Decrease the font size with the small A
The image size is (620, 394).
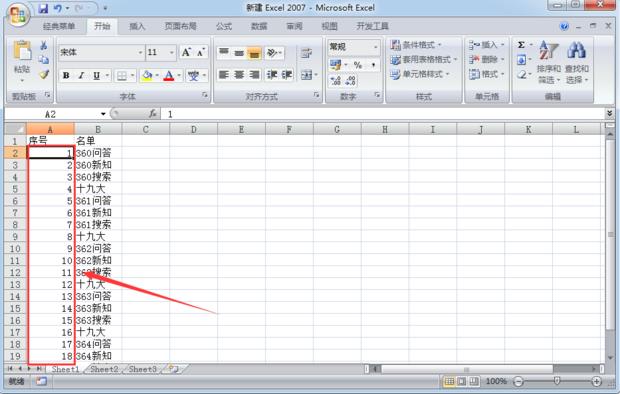pos(200,52)
